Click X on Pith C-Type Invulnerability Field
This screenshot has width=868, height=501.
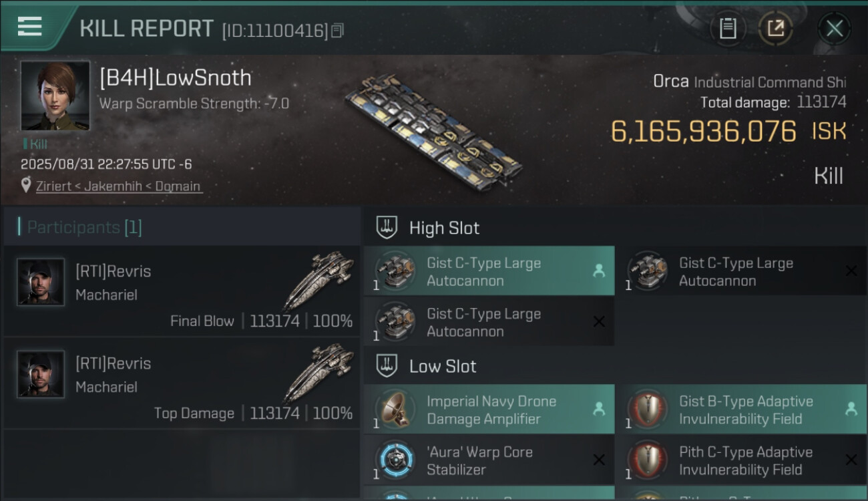coord(851,460)
